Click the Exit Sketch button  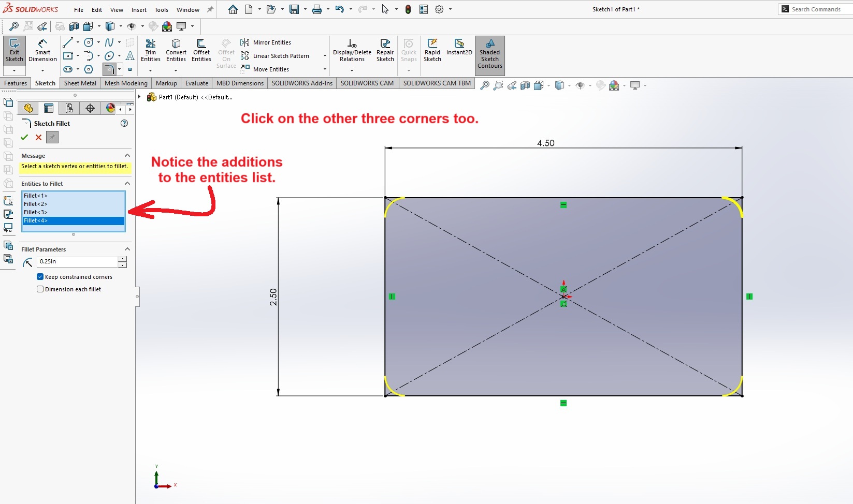click(15, 50)
